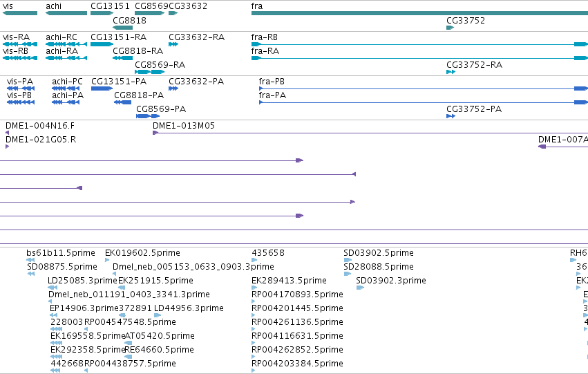The height and width of the screenshot is (374, 588).
Task: Click the fra-PA protein label
Action: coord(272,95)
